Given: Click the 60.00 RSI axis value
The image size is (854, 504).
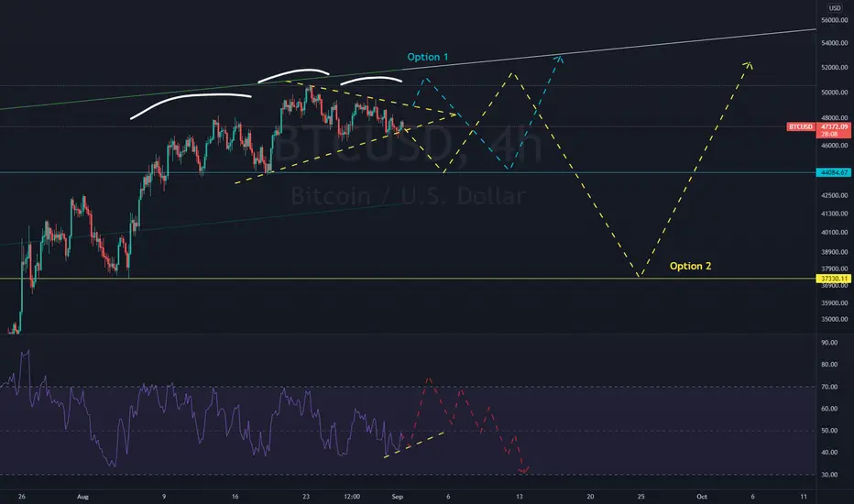Looking at the screenshot, I should (829, 409).
